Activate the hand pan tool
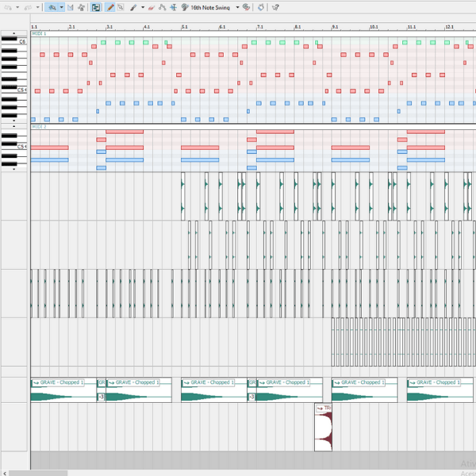Viewport: 476px width, 476px height. pyautogui.click(x=81, y=6)
